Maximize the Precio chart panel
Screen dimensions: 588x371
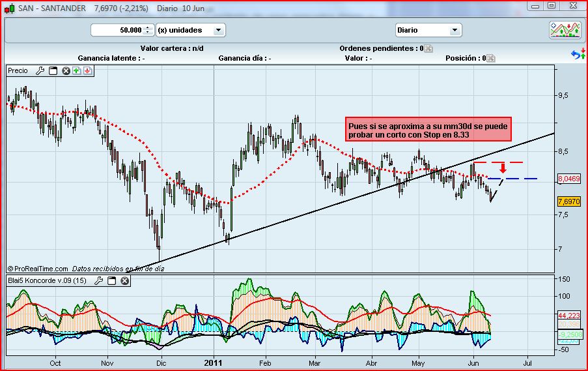pyautogui.click(x=53, y=70)
